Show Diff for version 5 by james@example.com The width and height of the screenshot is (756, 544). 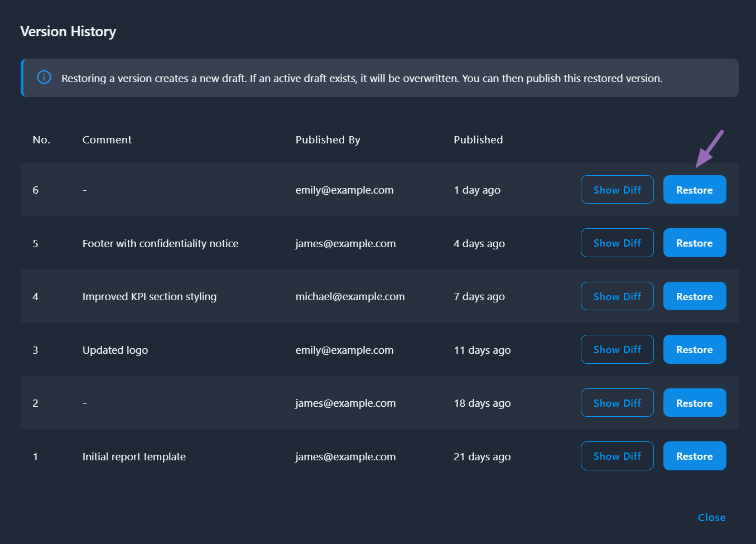pyautogui.click(x=617, y=243)
